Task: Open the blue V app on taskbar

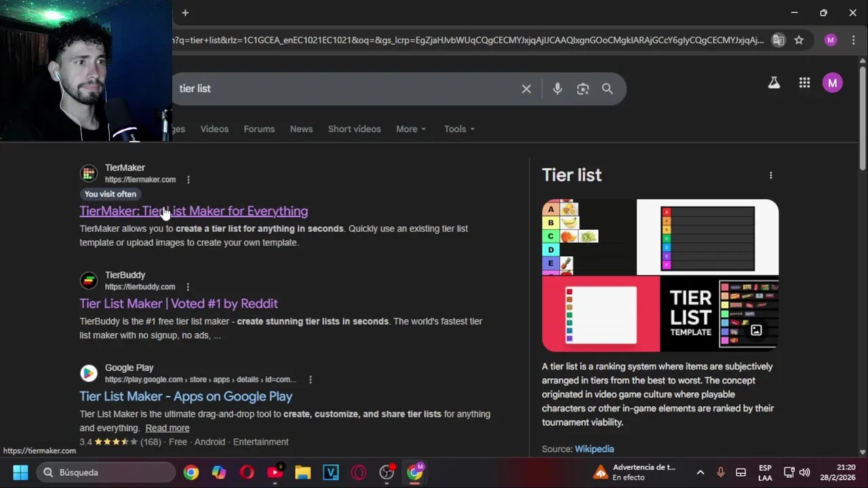Action: pos(331,472)
